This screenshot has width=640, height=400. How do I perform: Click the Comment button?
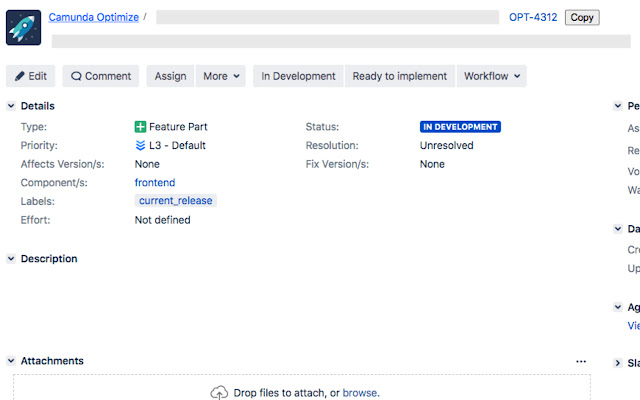coord(101,76)
